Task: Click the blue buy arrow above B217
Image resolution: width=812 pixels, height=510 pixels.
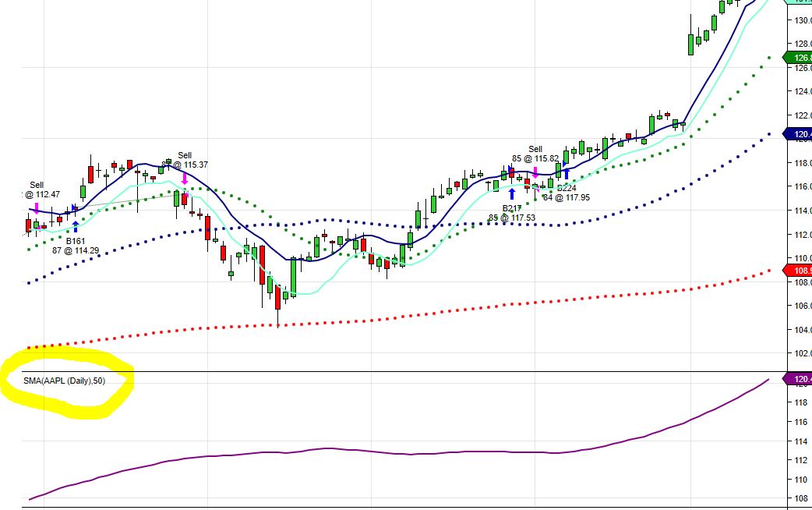Action: pyautogui.click(x=512, y=194)
